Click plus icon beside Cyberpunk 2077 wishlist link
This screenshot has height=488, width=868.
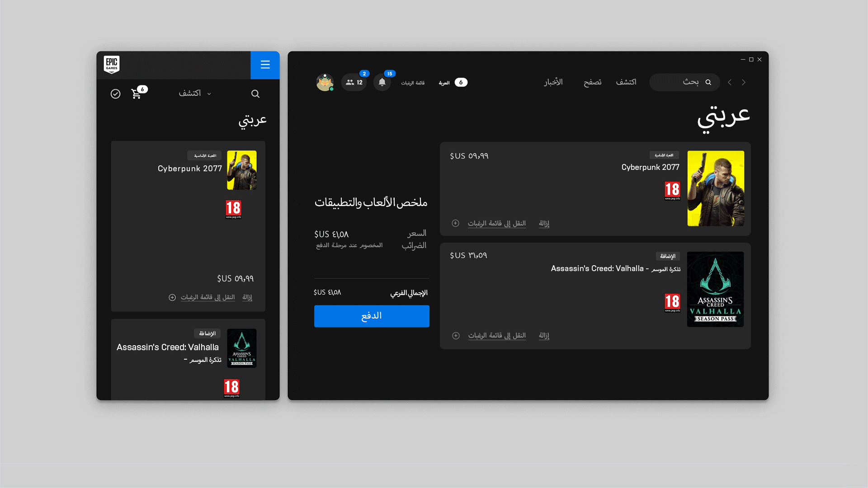[455, 223]
